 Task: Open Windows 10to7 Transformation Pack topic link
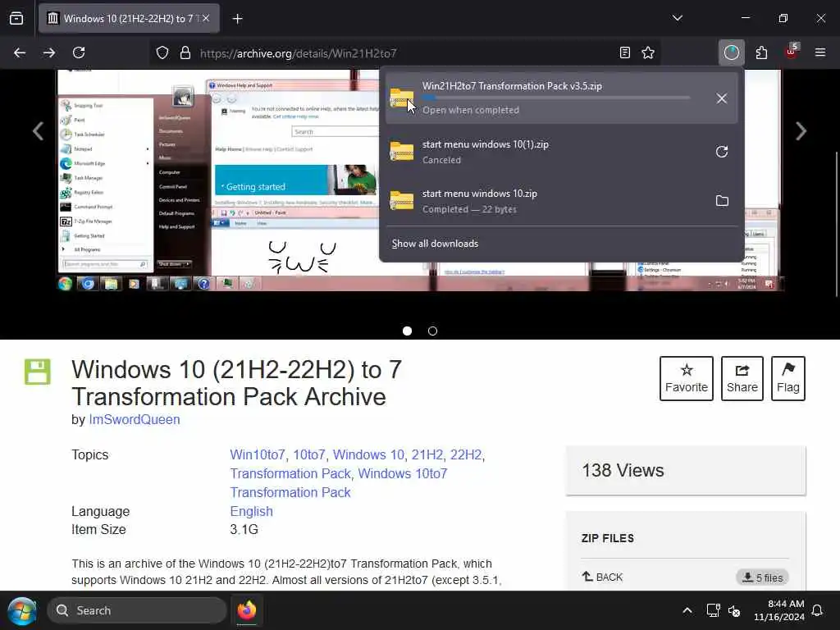339,483
